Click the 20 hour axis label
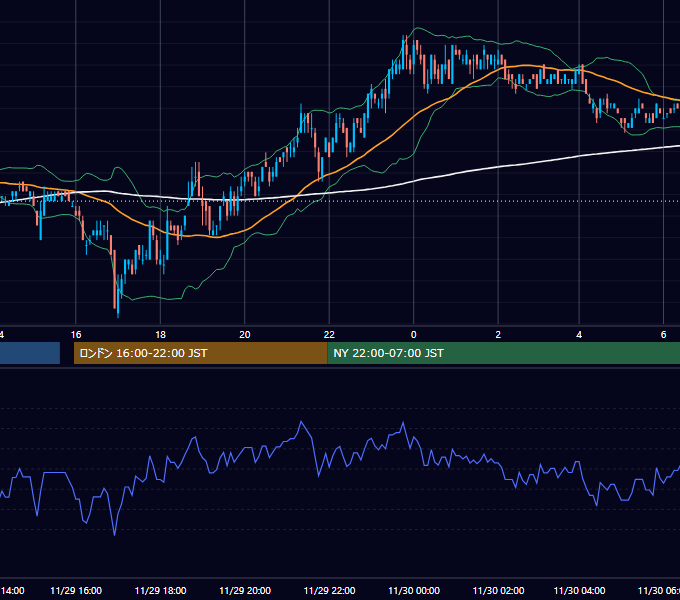Screen dimensions: 680x600 pyautogui.click(x=245, y=335)
